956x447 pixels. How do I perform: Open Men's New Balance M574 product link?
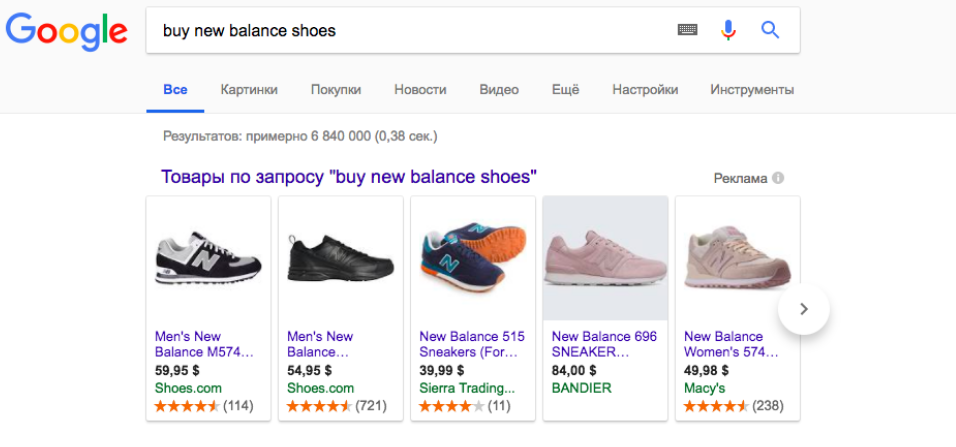pyautogui.click(x=203, y=344)
